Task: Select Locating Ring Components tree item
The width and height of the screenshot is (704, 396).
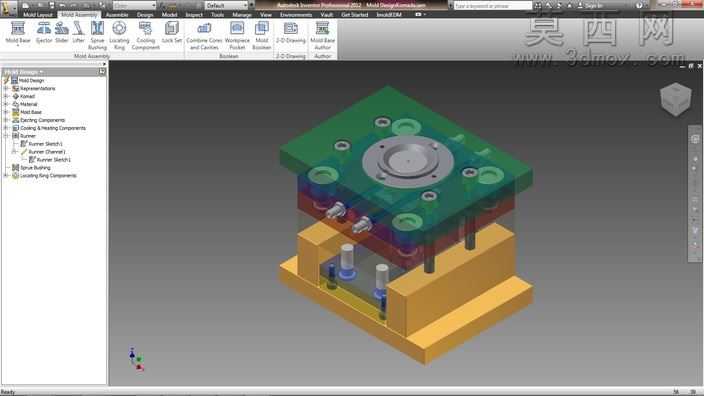Action: [x=48, y=176]
